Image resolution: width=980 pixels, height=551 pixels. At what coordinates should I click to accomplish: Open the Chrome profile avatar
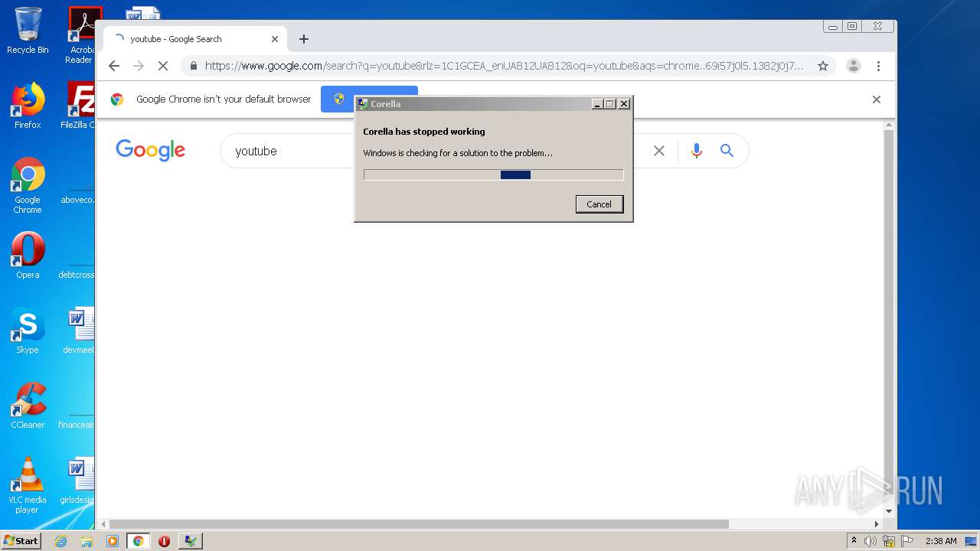pos(854,66)
